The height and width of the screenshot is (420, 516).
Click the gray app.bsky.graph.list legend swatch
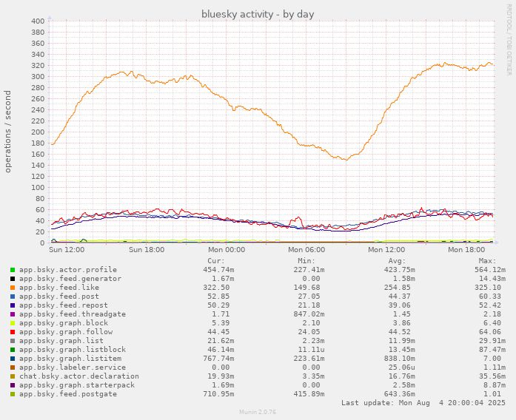coord(13,341)
